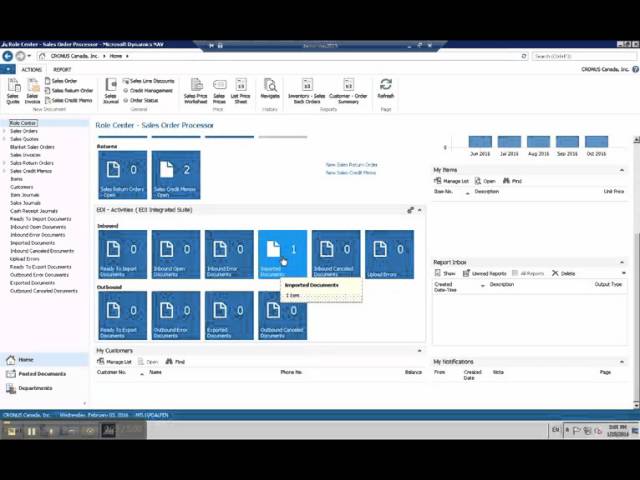640x480 pixels.
Task: Switch to the ACTIONS ribbon tab
Action: click(31, 70)
